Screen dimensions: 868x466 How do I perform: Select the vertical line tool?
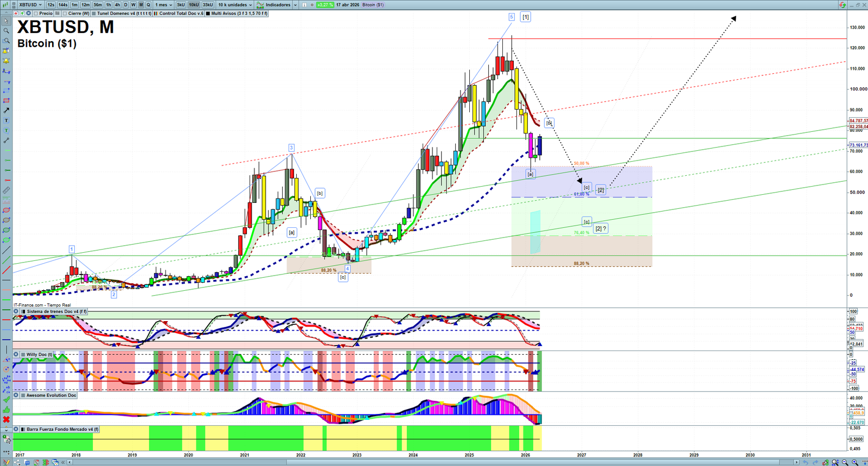tap(6, 350)
